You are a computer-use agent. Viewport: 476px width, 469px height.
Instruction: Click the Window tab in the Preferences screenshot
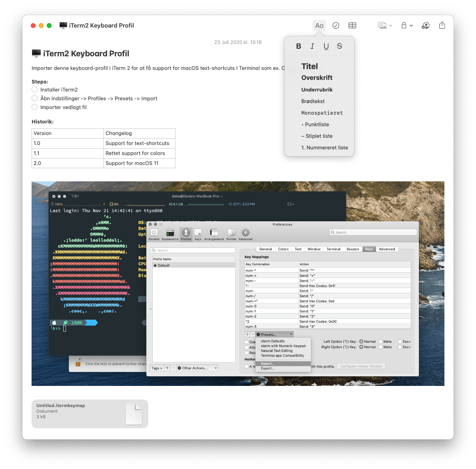[314, 249]
